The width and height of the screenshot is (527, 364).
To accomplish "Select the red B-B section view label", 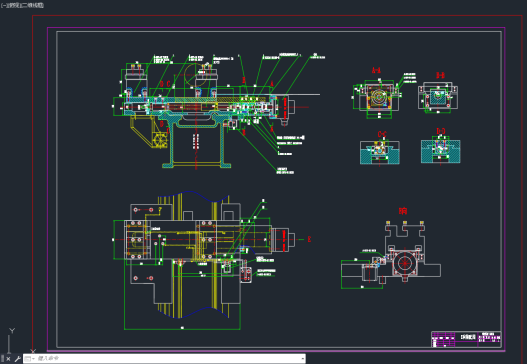I will 440,75.
